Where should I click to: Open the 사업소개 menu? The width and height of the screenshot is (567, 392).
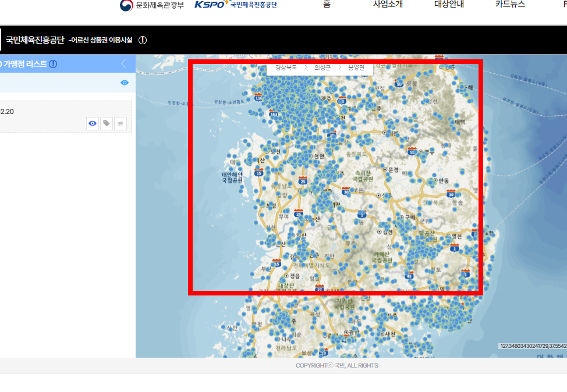[388, 4]
